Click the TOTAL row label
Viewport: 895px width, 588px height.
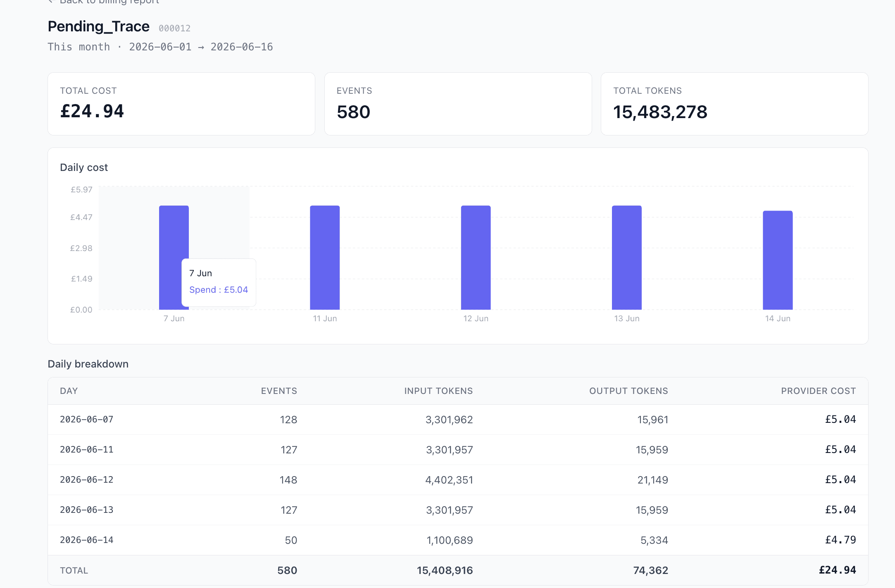click(x=74, y=570)
